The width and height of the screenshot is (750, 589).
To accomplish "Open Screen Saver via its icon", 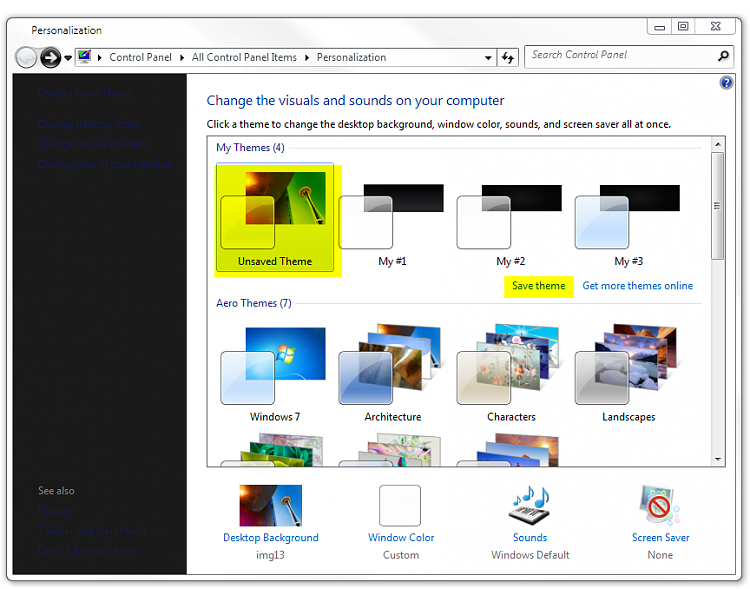I will click(x=660, y=506).
